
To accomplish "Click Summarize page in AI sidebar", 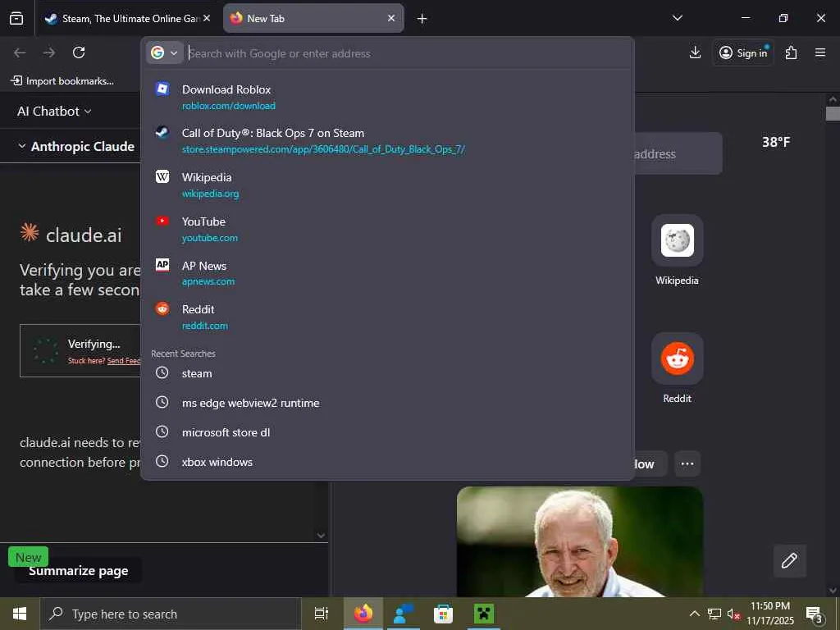I will [78, 571].
